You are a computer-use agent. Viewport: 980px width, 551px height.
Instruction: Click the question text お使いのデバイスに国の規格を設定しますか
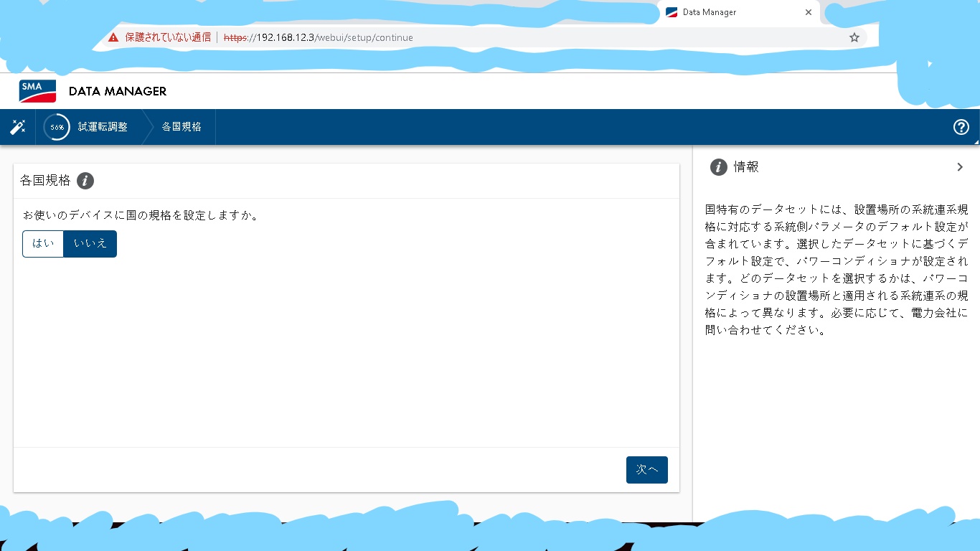pyautogui.click(x=141, y=215)
